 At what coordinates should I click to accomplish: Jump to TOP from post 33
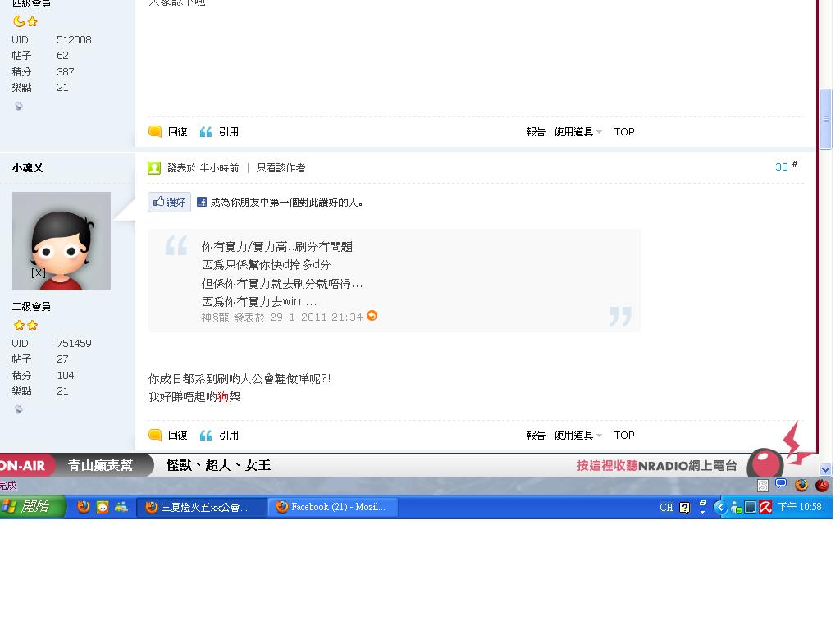click(624, 436)
